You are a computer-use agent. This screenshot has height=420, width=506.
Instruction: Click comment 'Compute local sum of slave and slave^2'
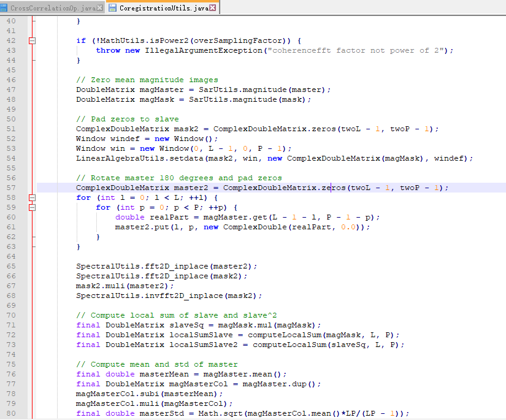click(177, 315)
